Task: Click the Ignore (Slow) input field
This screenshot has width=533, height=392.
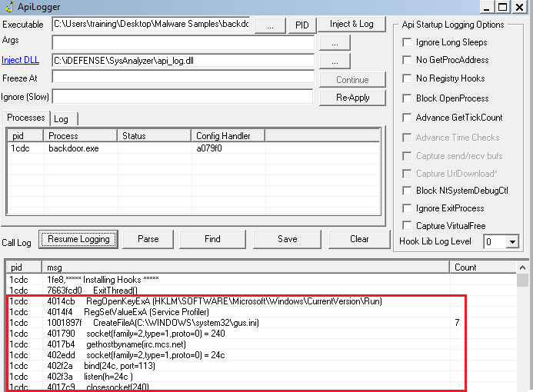Action: click(182, 97)
